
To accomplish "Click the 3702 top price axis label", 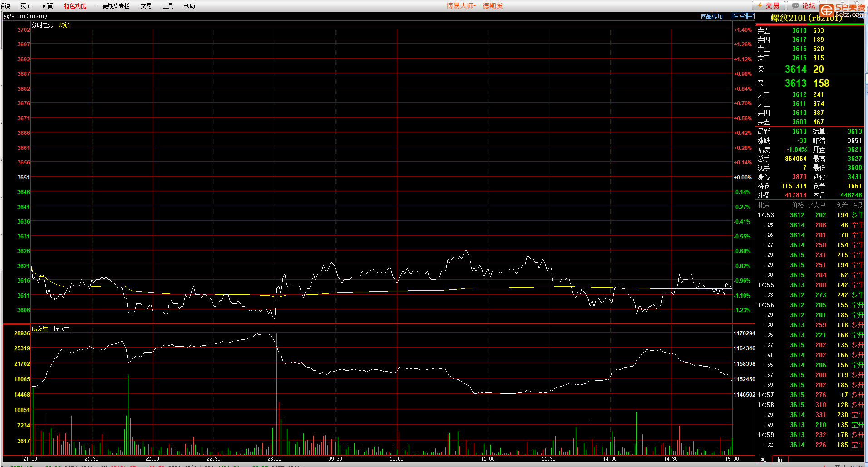I will [23, 30].
